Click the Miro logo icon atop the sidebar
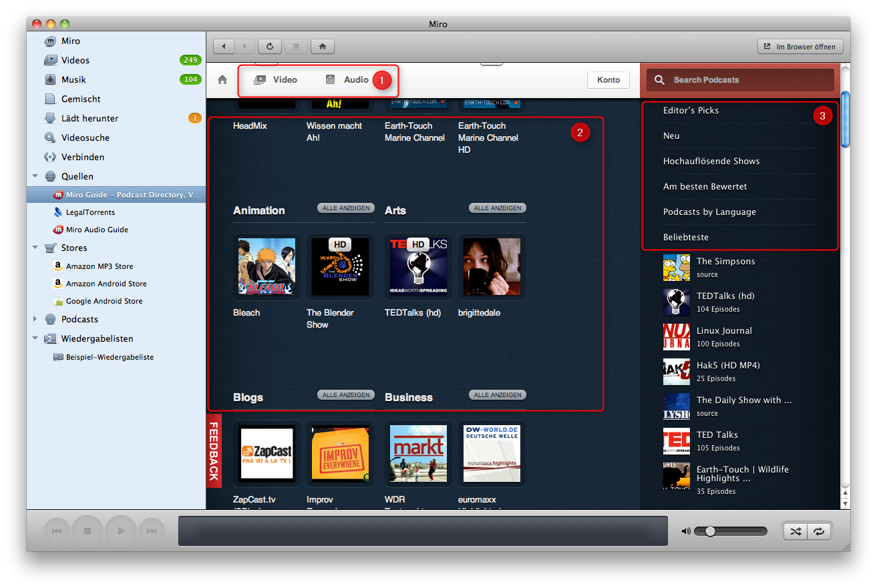 click(x=51, y=41)
